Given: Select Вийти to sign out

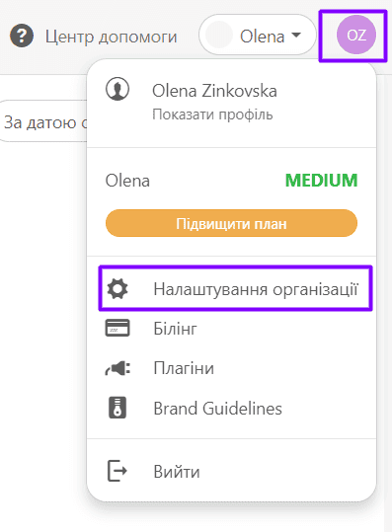Looking at the screenshot, I should click(177, 472).
